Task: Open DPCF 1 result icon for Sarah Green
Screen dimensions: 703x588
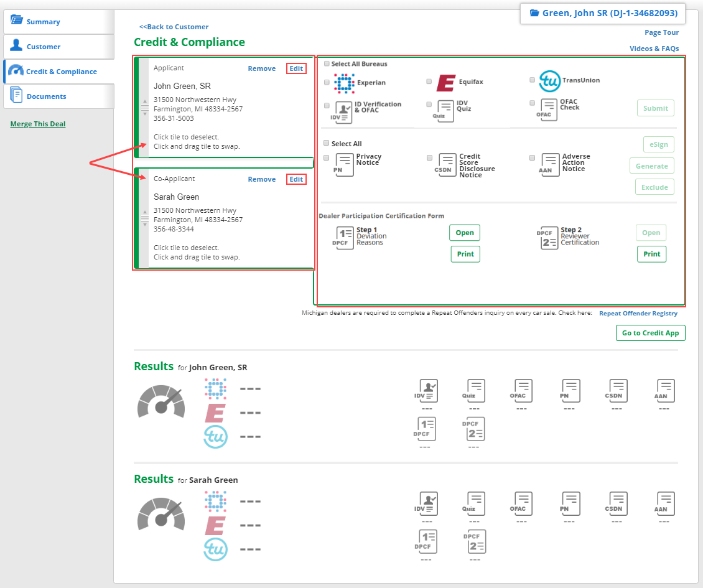Action: (427, 541)
